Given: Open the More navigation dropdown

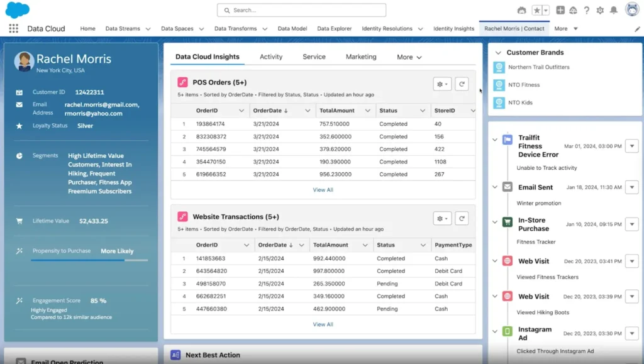Looking at the screenshot, I should [566, 28].
